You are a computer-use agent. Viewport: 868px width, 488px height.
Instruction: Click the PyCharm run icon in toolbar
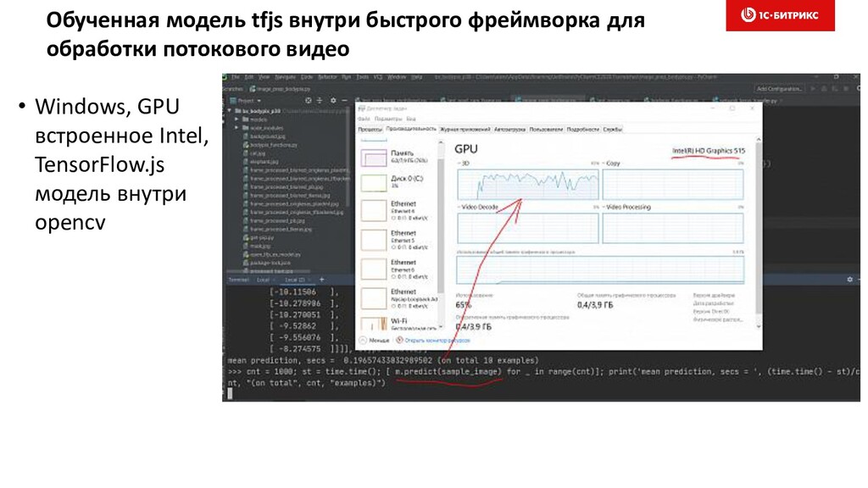[x=813, y=88]
